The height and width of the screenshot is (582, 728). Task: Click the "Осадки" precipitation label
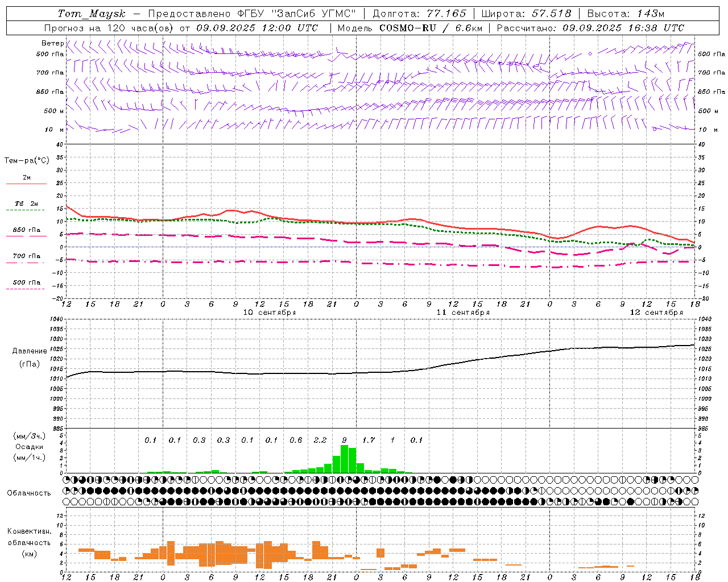pos(30,447)
